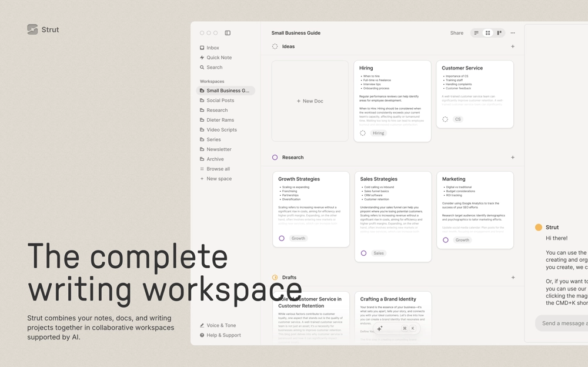Open the Social Posts workspace
Screen dimensions: 588x367
[217, 100]
